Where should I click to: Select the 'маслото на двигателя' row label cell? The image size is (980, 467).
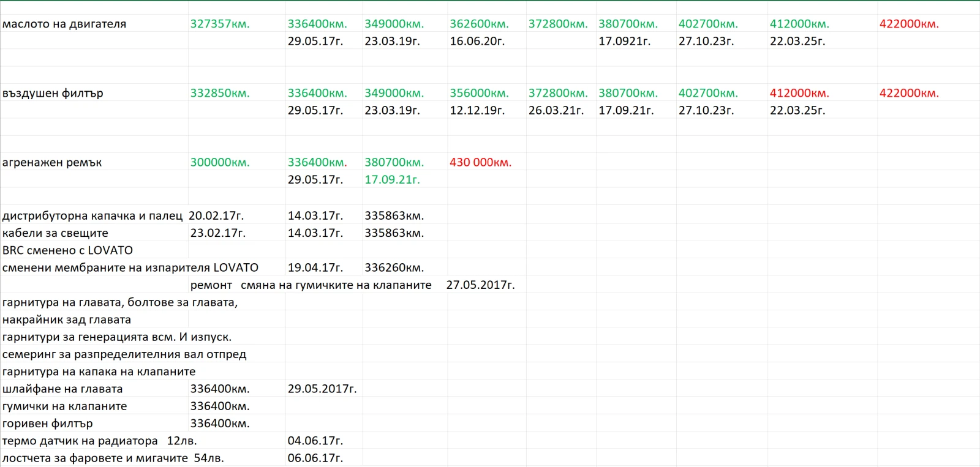click(64, 24)
